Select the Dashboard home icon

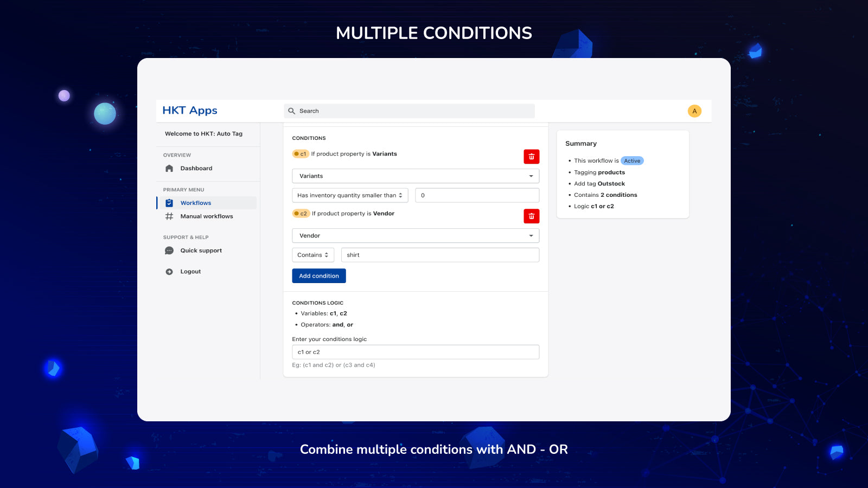(169, 168)
